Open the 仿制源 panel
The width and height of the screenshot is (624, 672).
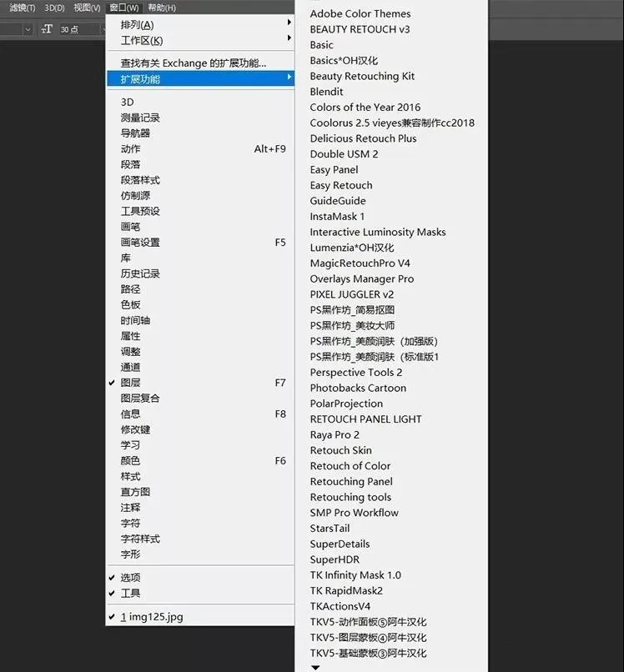(200, 195)
